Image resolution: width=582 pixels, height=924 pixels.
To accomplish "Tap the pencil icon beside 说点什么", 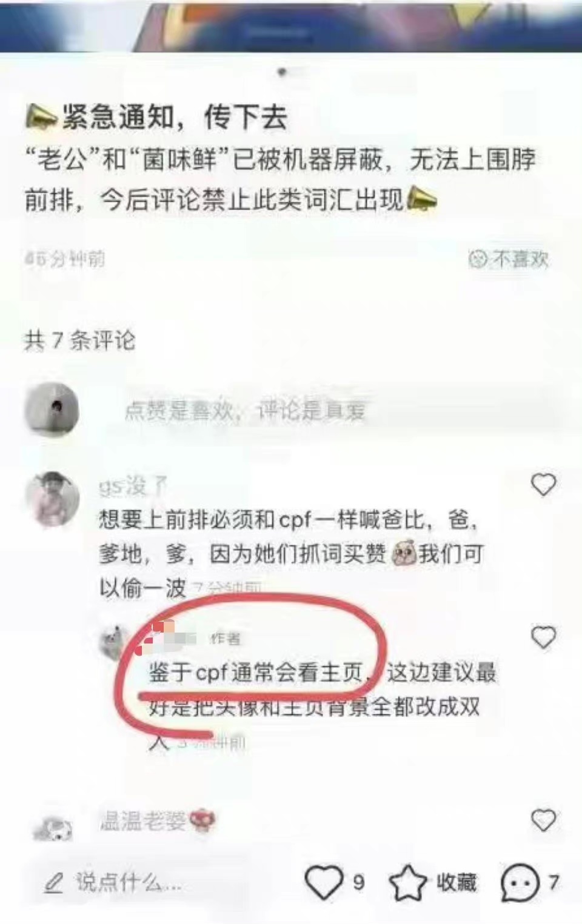I will pyautogui.click(x=54, y=883).
